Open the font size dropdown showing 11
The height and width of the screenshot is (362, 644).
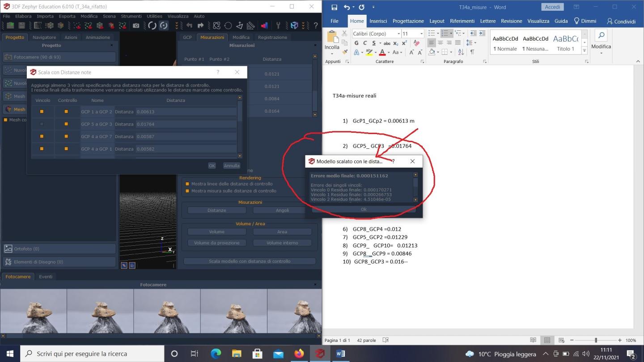(x=421, y=34)
